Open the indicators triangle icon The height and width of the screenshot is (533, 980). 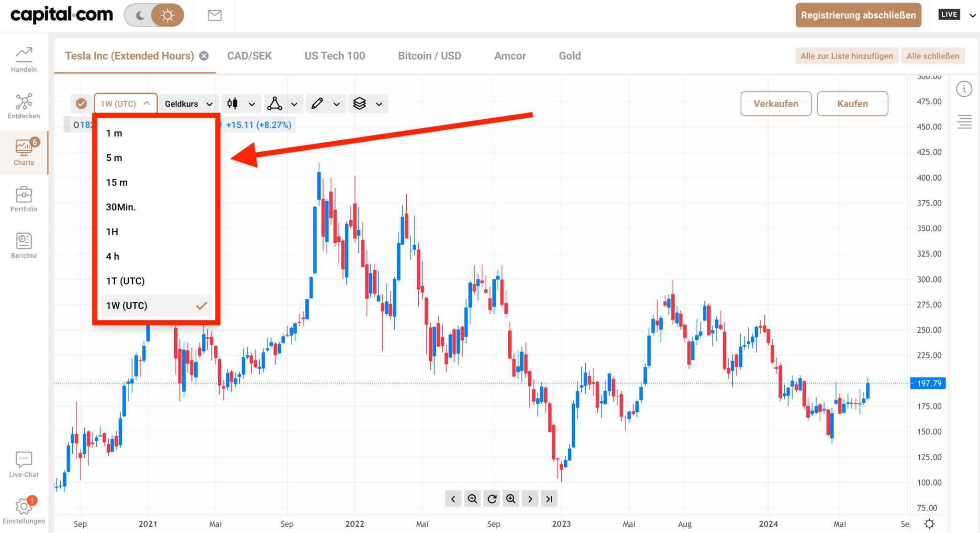pyautogui.click(x=275, y=103)
